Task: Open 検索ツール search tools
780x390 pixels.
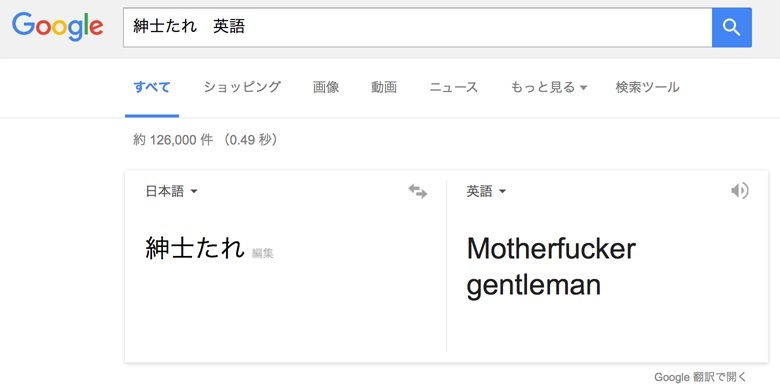Action: [647, 88]
